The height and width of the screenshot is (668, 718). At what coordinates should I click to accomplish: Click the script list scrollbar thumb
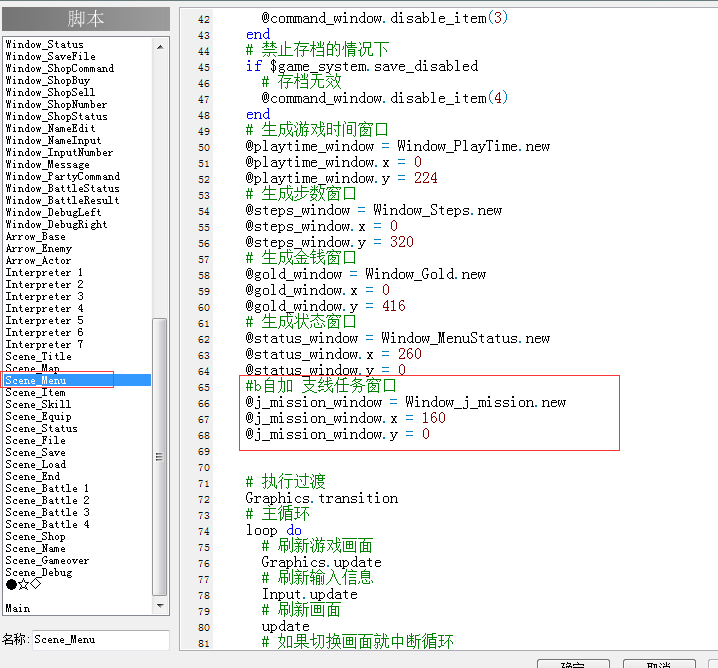pos(160,456)
